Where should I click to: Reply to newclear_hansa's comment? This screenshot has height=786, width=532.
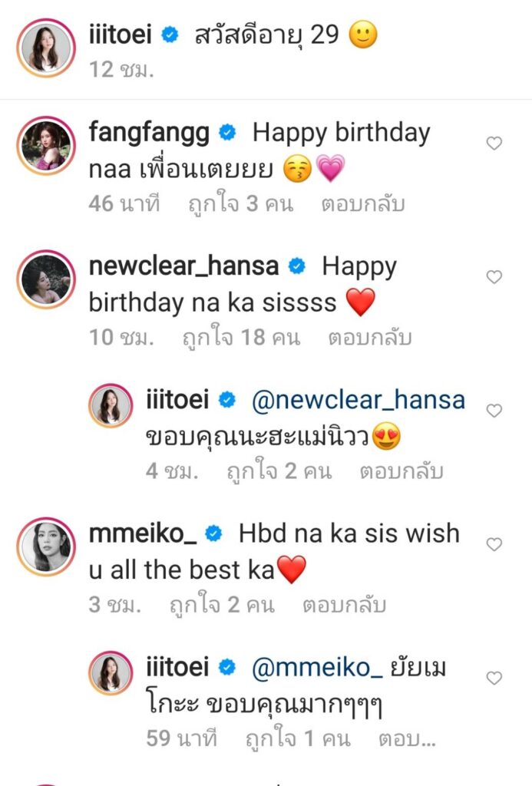pyautogui.click(x=369, y=337)
